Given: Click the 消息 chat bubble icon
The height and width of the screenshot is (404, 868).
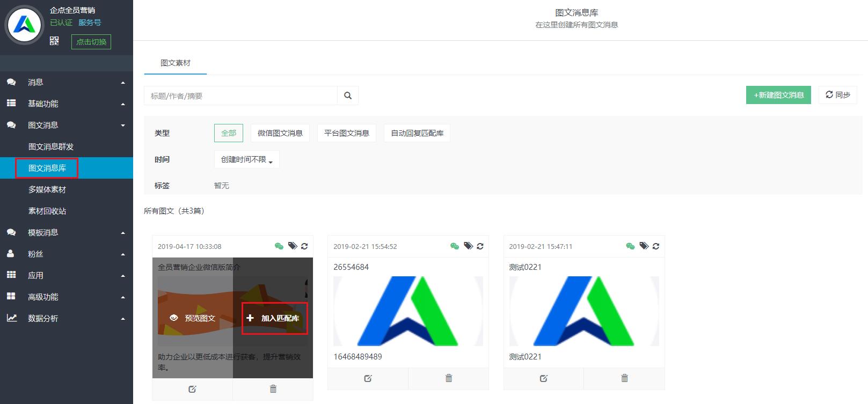Looking at the screenshot, I should [x=11, y=82].
